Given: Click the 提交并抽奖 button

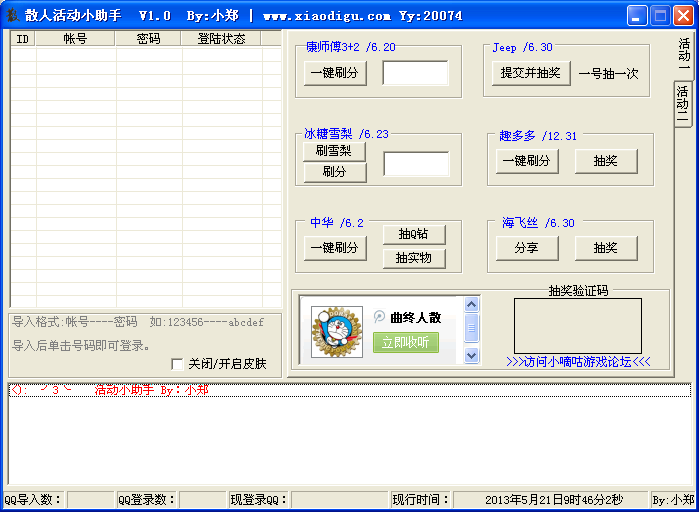Looking at the screenshot, I should coord(530,73).
